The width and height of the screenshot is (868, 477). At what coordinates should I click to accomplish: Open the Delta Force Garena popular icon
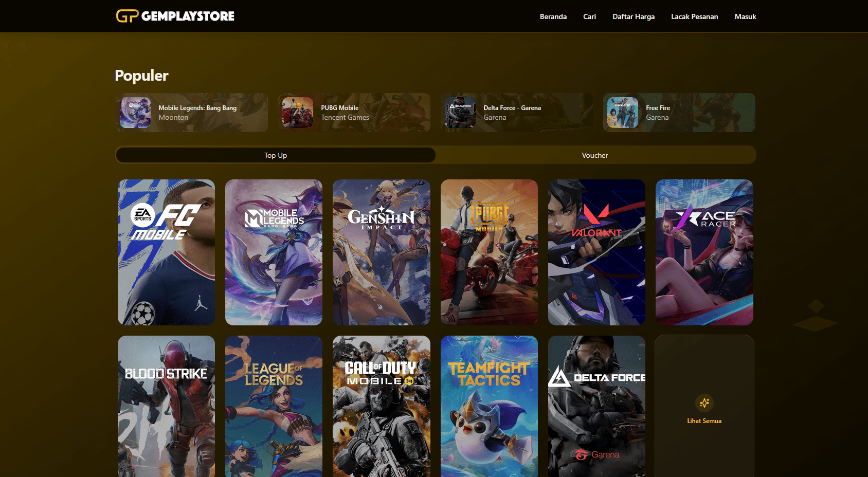460,113
